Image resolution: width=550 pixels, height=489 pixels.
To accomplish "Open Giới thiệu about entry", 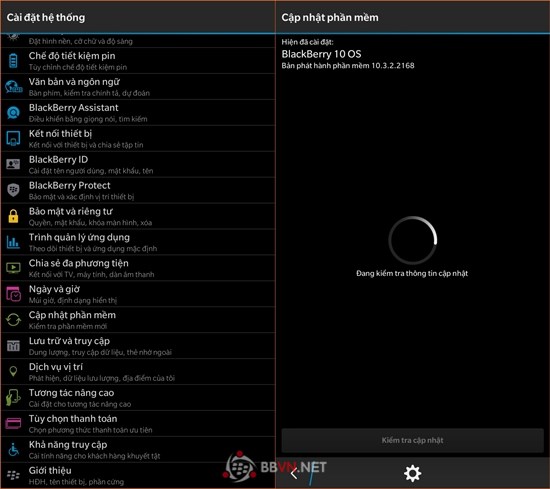I will click(138, 475).
